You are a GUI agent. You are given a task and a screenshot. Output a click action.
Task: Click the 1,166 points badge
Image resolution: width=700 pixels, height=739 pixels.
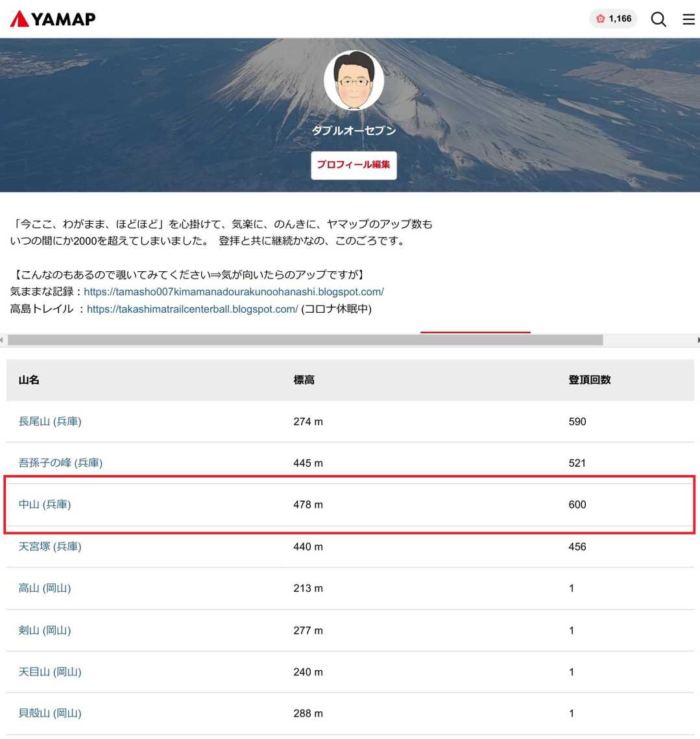coord(613,19)
